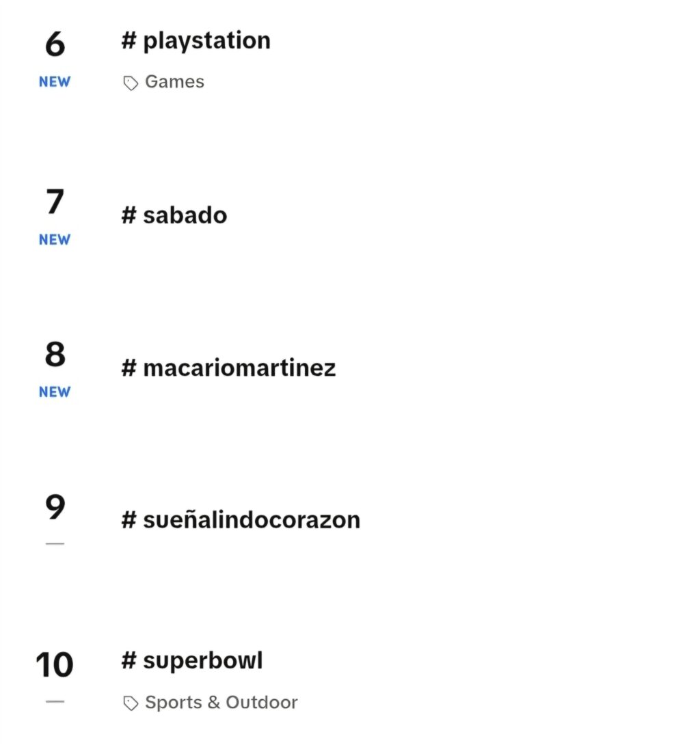
Task: Click the NEW badge under rank 8
Action: (x=54, y=392)
